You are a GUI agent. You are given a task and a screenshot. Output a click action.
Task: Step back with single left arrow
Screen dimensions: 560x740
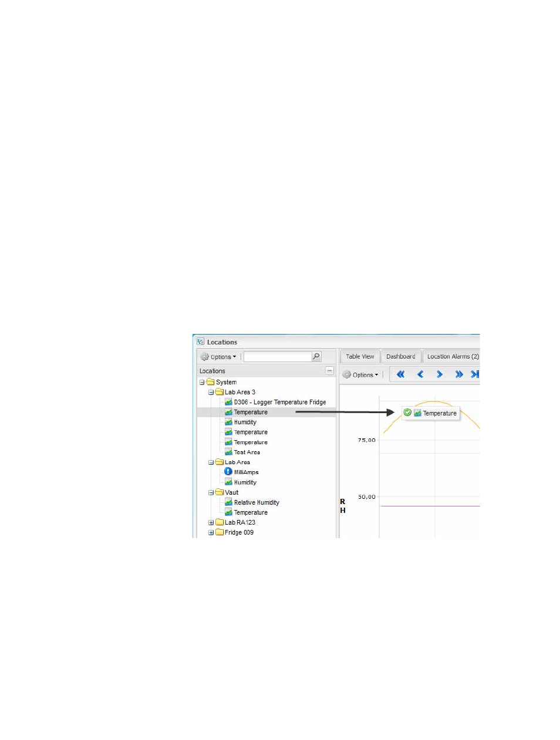click(x=420, y=374)
